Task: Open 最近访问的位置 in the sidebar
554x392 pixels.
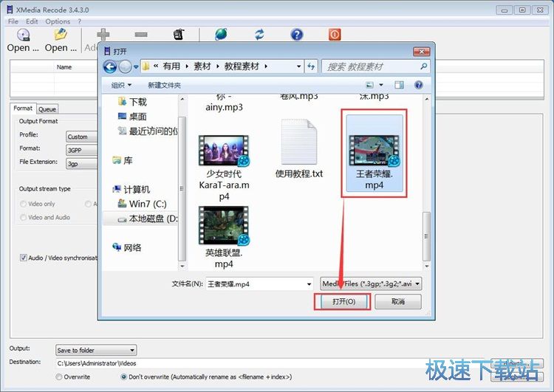Action: 148,131
